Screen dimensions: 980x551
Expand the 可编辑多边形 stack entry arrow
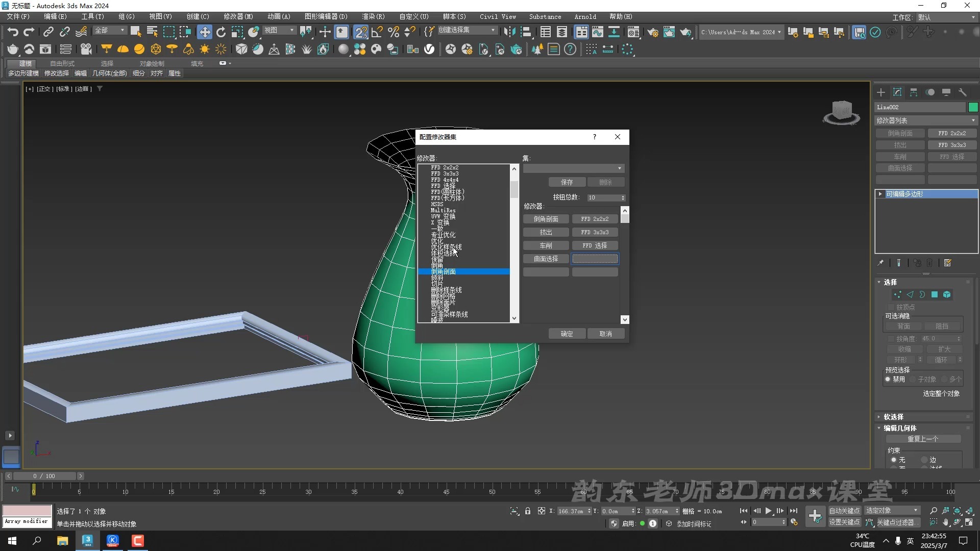[880, 194]
